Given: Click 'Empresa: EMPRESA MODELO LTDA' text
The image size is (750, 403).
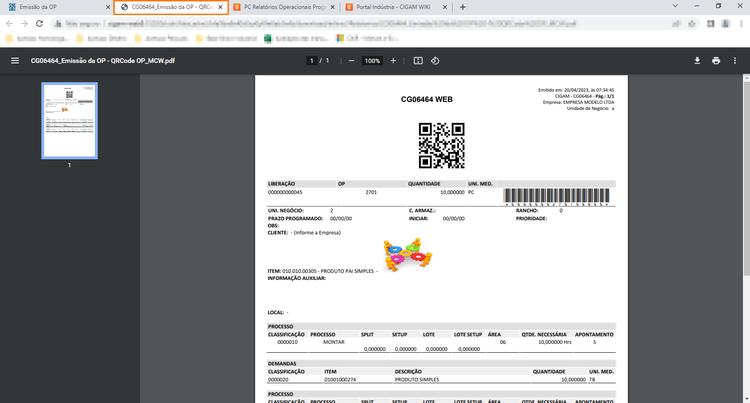Looking at the screenshot, I should 578,102.
